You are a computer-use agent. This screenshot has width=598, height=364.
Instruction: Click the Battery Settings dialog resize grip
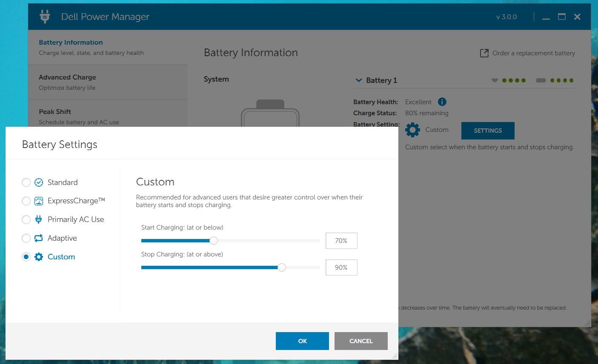395,356
